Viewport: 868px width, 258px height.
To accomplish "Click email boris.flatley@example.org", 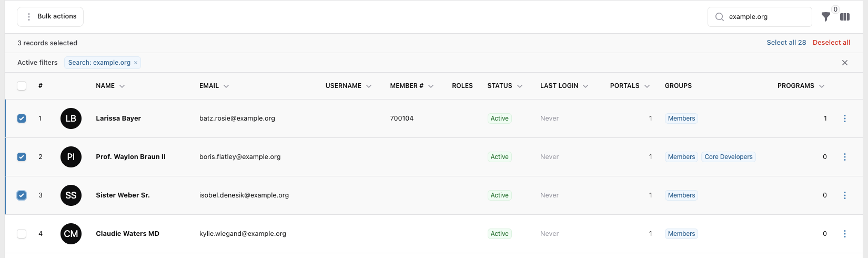I will (240, 157).
